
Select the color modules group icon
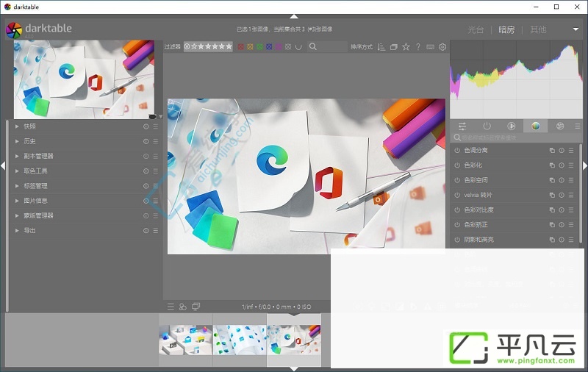click(536, 126)
